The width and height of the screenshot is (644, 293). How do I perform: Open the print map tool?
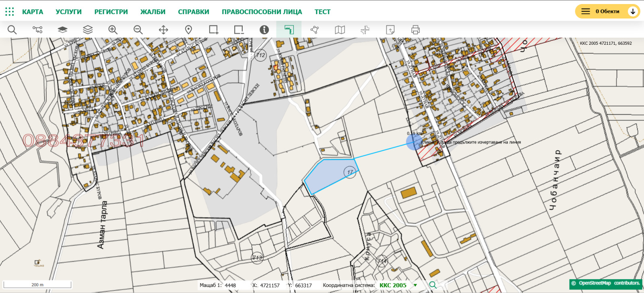415,30
